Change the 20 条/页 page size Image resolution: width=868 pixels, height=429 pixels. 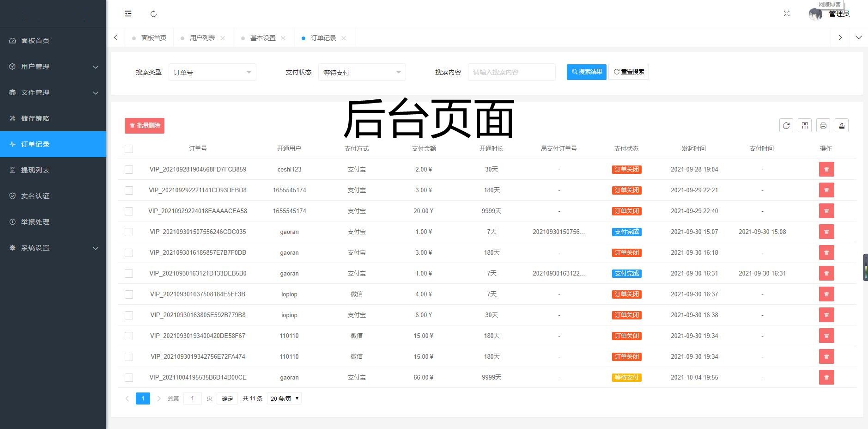tap(284, 398)
